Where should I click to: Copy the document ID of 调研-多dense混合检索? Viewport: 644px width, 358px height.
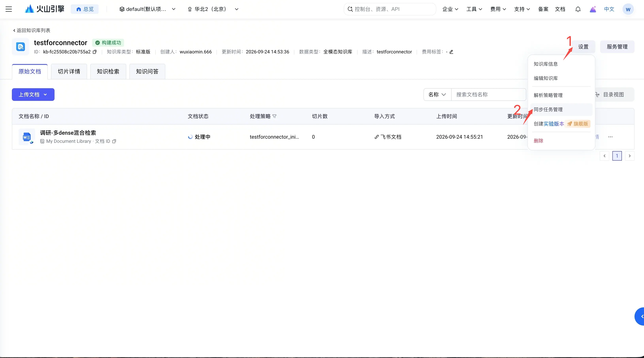pos(114,141)
